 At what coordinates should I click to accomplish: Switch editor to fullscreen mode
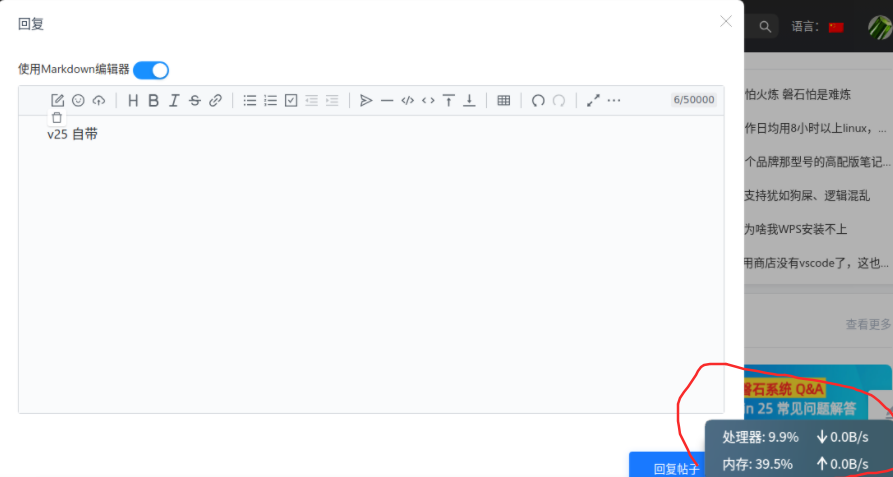pyautogui.click(x=593, y=101)
